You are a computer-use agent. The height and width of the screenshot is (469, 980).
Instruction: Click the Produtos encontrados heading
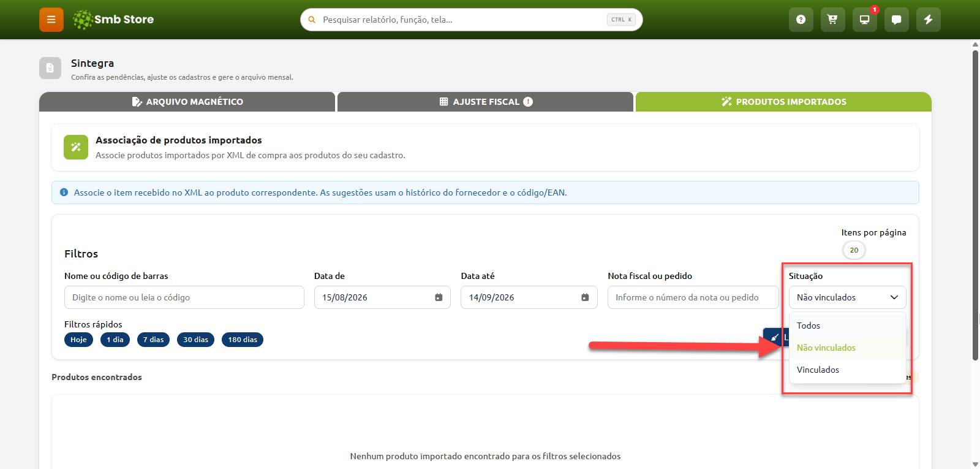click(x=97, y=377)
